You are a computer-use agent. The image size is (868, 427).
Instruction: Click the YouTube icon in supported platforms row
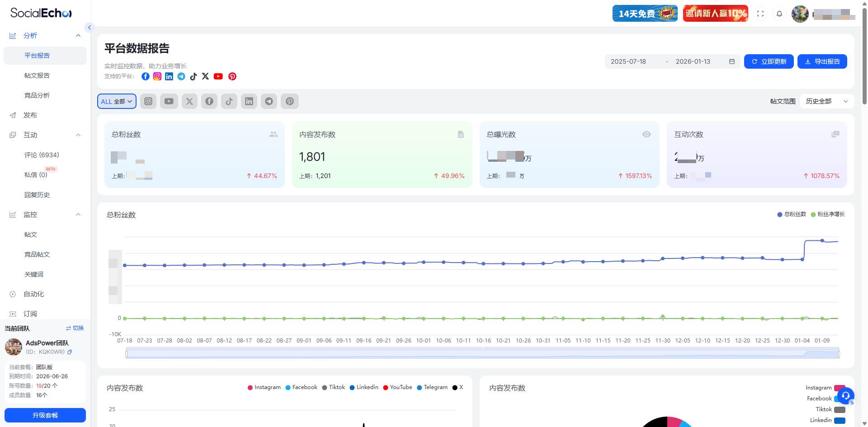[218, 76]
